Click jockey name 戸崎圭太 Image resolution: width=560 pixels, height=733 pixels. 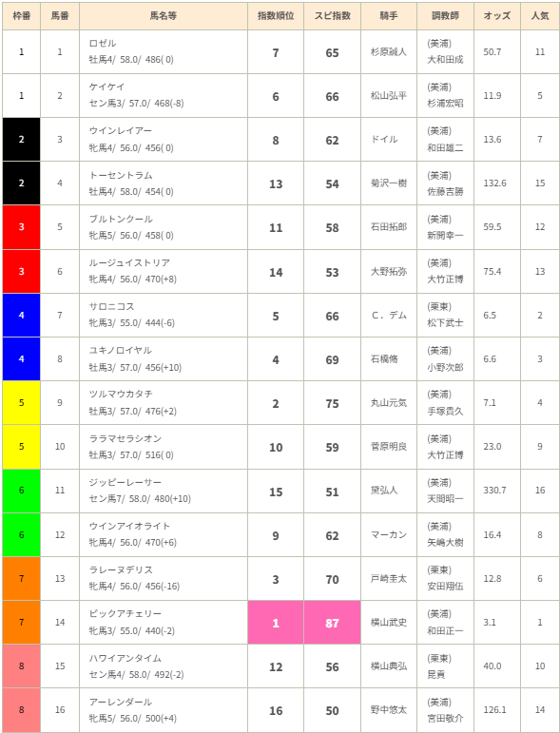(389, 579)
